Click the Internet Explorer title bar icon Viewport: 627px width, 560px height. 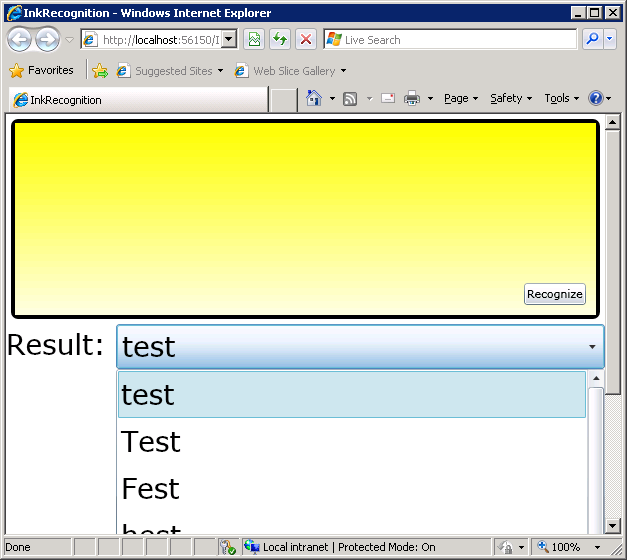[14, 13]
